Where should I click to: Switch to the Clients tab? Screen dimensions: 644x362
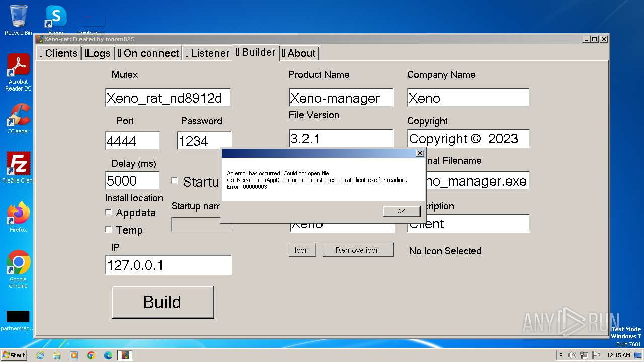pyautogui.click(x=59, y=53)
